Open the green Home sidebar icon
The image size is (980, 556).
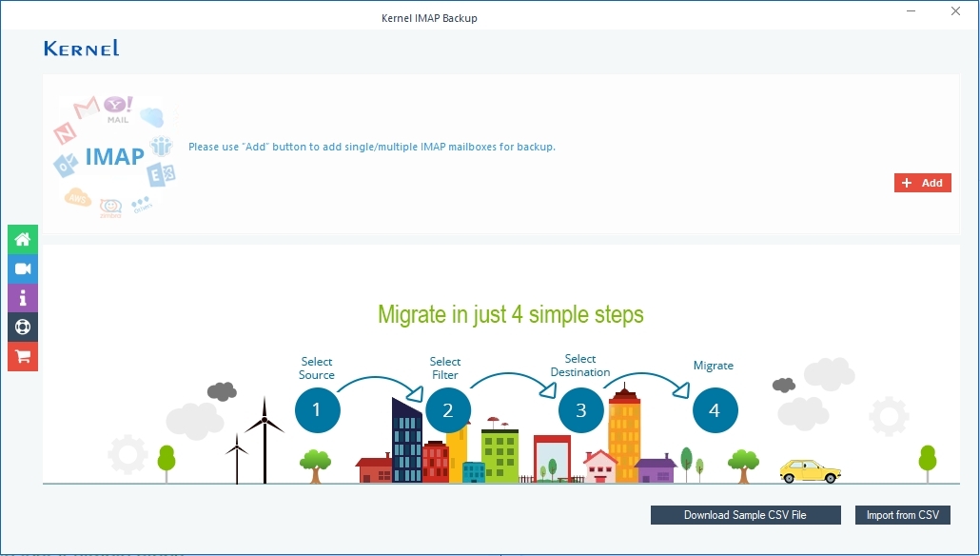(x=23, y=240)
